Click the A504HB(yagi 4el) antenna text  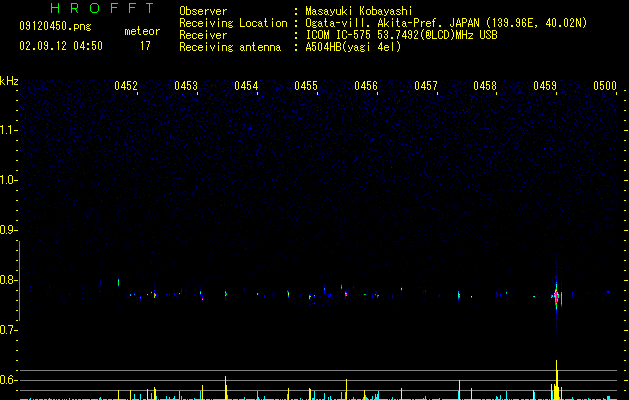[x=353, y=47]
